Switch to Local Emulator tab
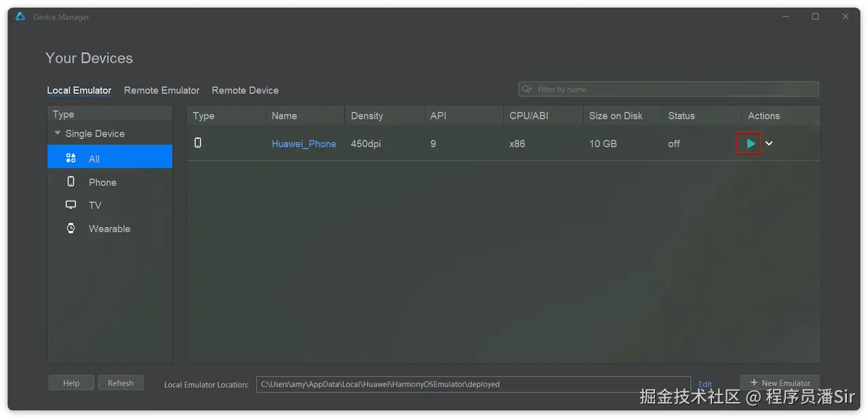Viewport: 868px width, 419px height. [79, 90]
